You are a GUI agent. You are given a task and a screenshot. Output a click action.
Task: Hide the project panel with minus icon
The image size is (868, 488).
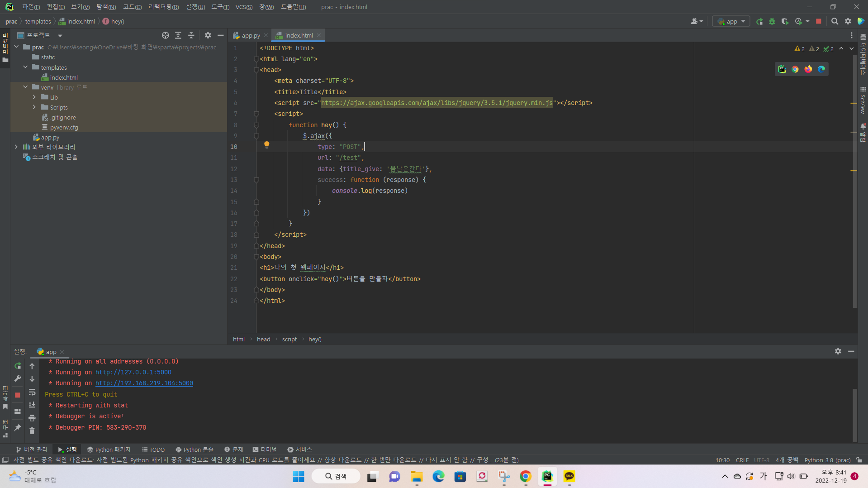point(221,35)
